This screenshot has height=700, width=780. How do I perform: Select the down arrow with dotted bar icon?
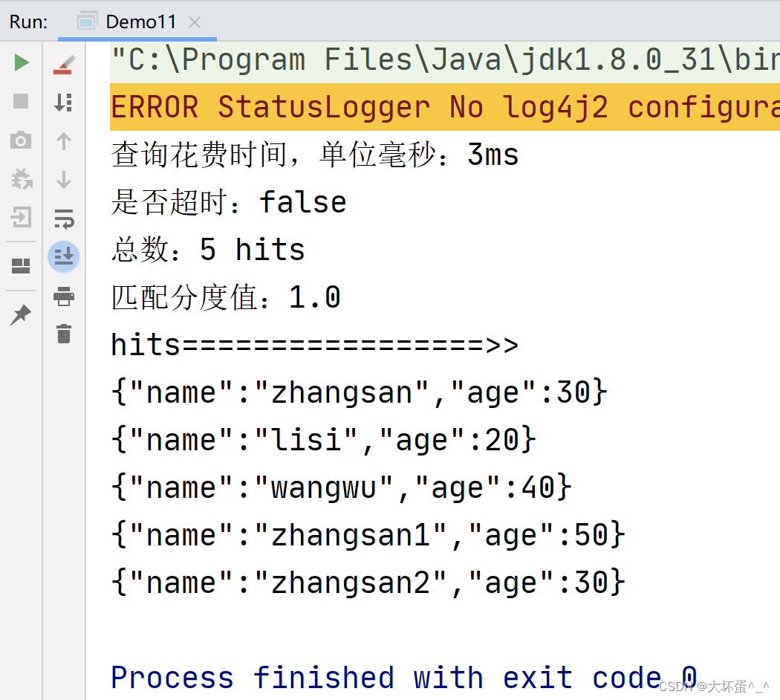tap(63, 102)
